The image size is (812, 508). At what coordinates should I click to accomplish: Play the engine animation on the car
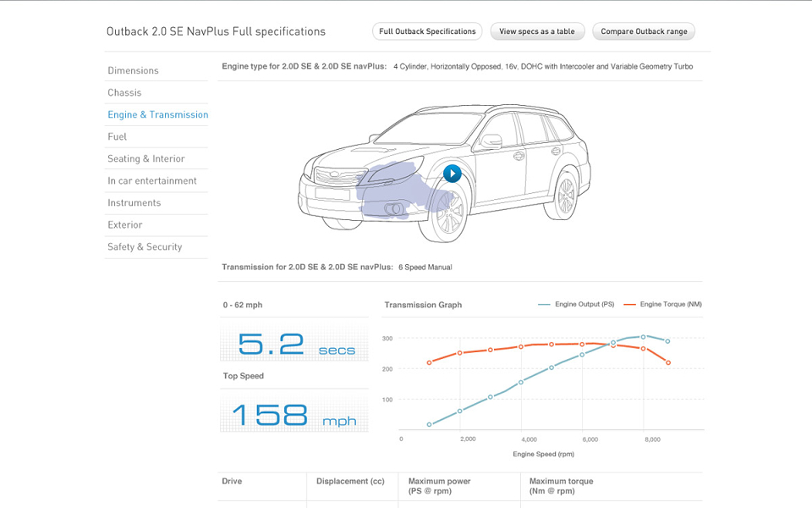(x=452, y=174)
